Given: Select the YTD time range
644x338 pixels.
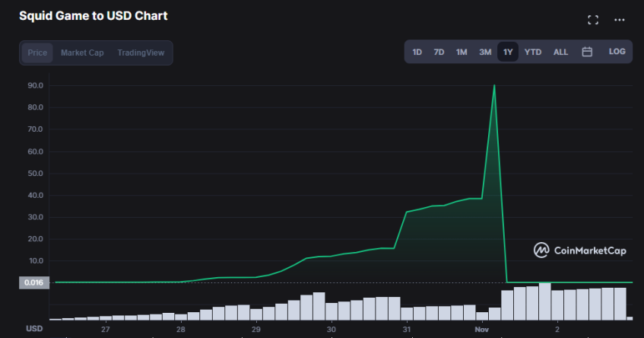Looking at the screenshot, I should pyautogui.click(x=533, y=52).
